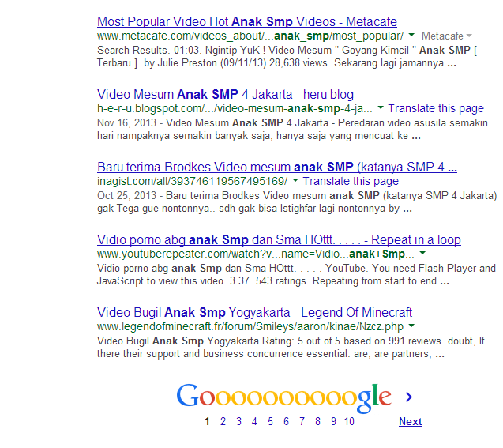Open the gray Metacafe label dropdown
The width and height of the screenshot is (503, 448).
pos(447,36)
